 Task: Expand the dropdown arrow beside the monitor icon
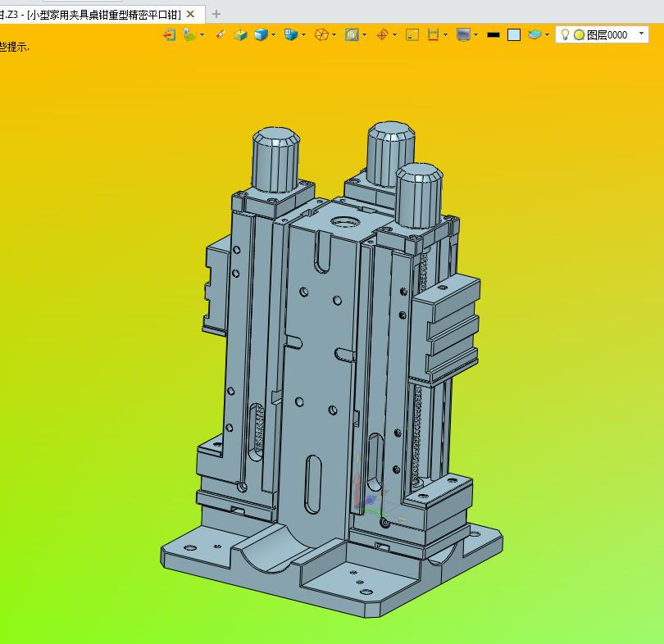(475, 34)
